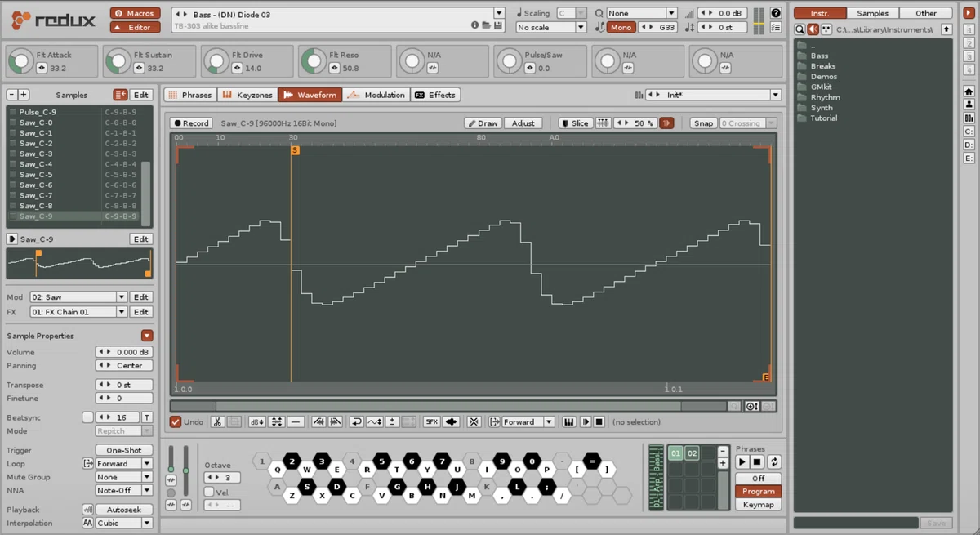Image resolution: width=980 pixels, height=535 pixels.
Task: Click the fade-in icon in waveform toolbar
Action: pyautogui.click(x=318, y=422)
